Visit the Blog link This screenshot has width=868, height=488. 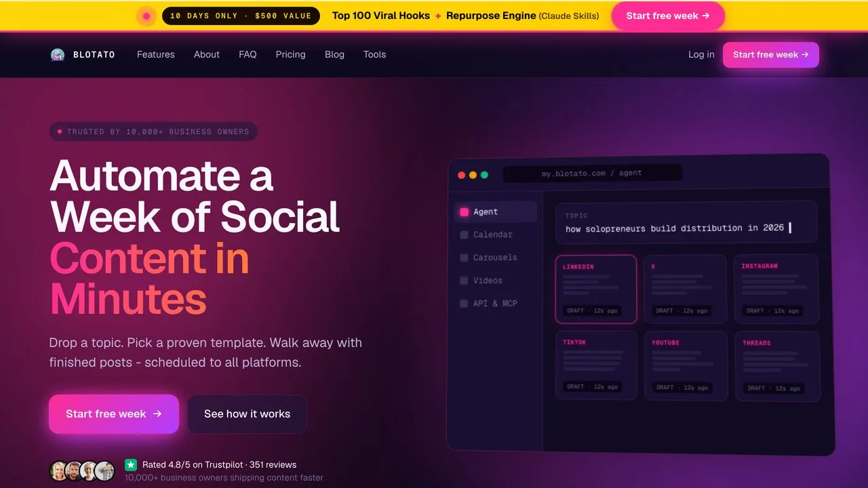[x=334, y=54]
